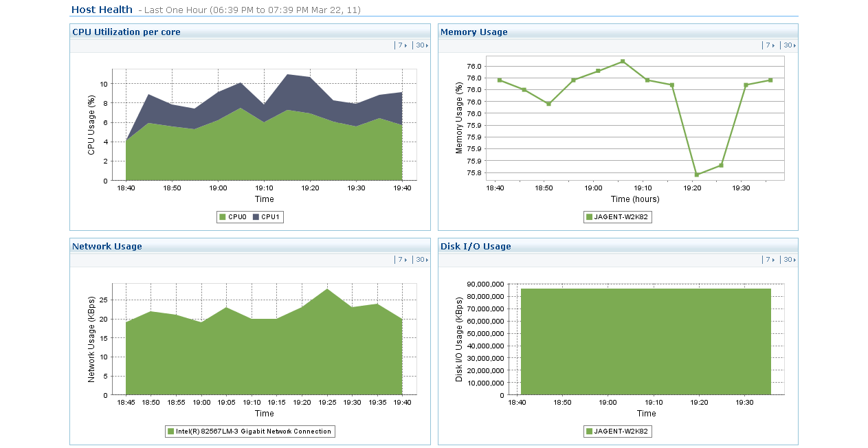Viewport: 868px width, 448px height.
Task: Click the Host Health page heading
Action: (x=102, y=10)
